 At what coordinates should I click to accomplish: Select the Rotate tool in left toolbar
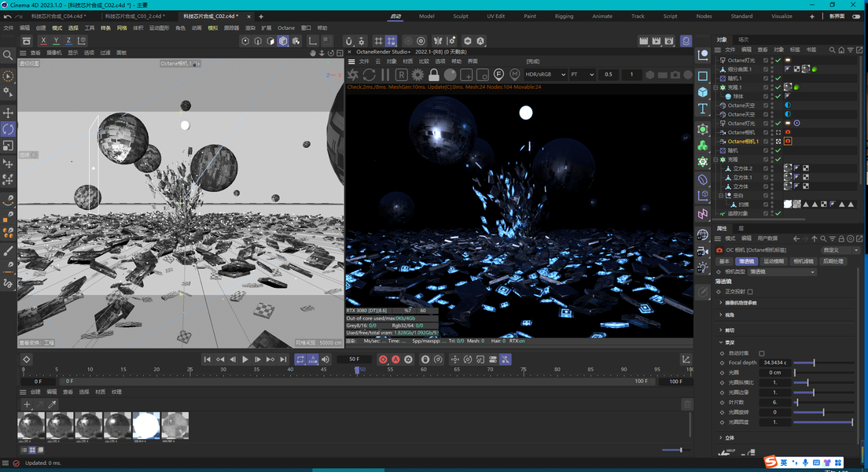tap(8, 129)
